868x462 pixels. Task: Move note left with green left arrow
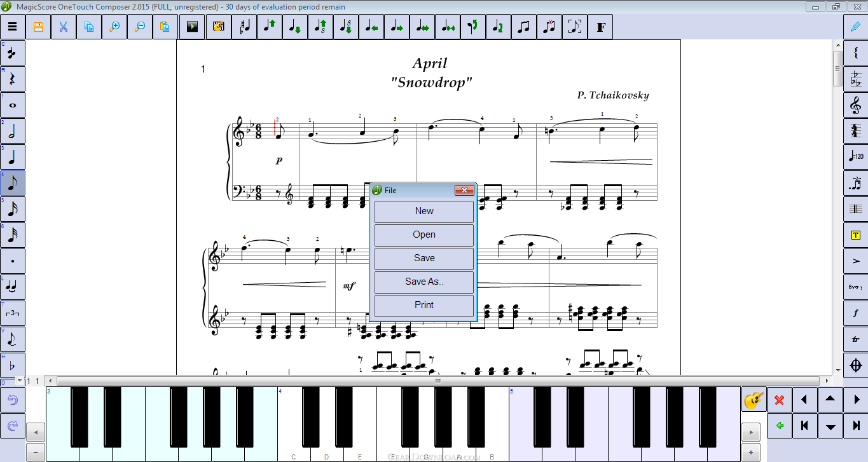(x=371, y=27)
